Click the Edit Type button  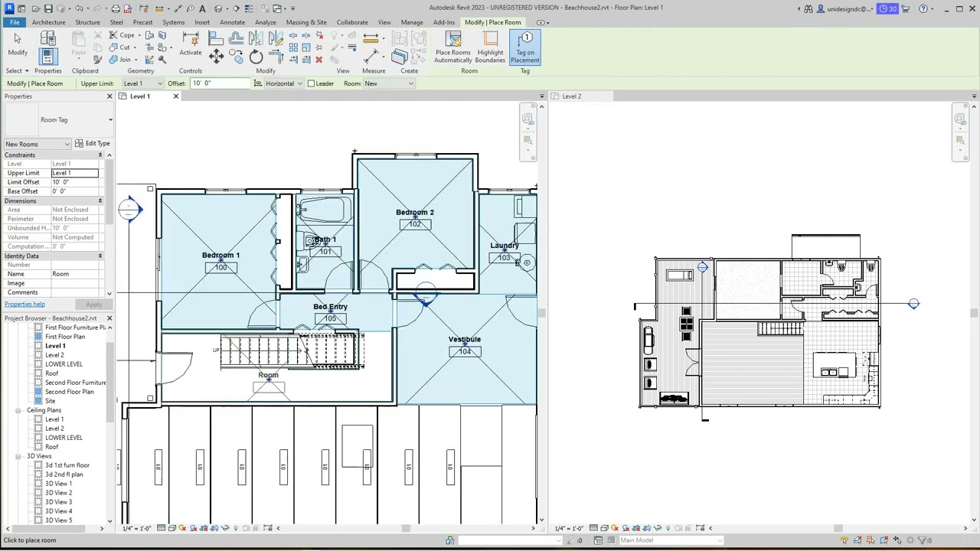point(93,144)
